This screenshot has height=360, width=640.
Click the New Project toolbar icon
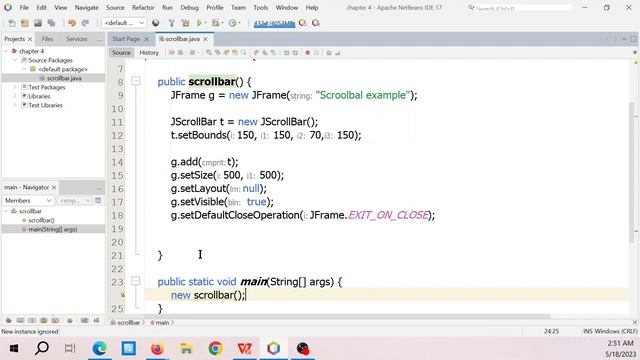click(25, 23)
